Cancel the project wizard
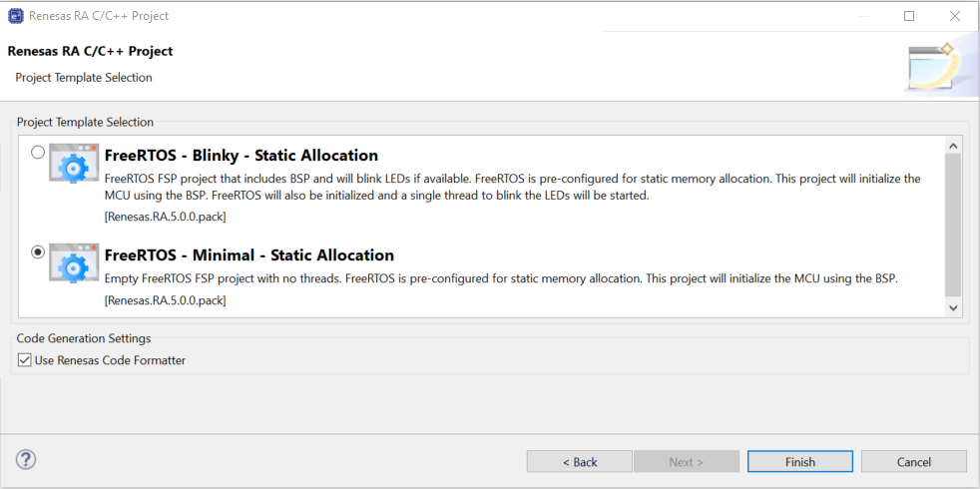The height and width of the screenshot is (489, 980). click(914, 462)
